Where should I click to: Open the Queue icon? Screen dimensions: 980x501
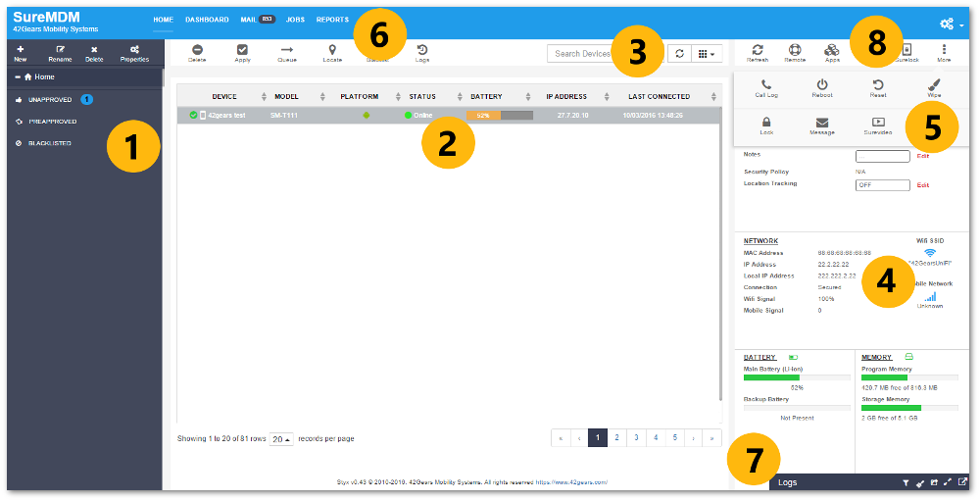coord(287,49)
